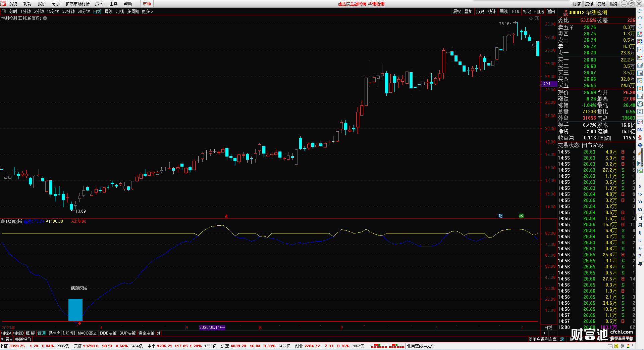Open dropdown beside 底部区域 indicator name

coord(3,221)
